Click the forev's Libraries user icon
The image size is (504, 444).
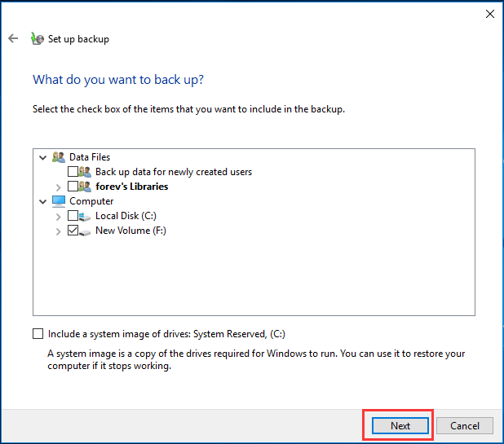pyautogui.click(x=86, y=187)
